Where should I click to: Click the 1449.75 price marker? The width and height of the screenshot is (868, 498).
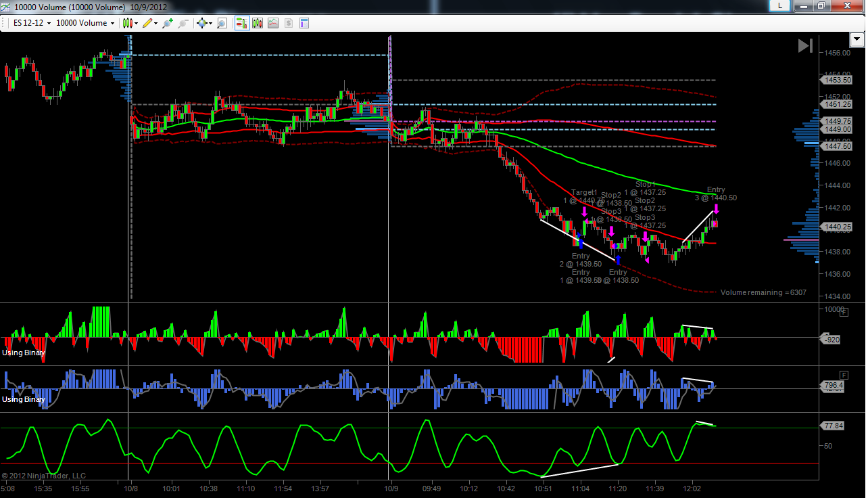pos(836,121)
